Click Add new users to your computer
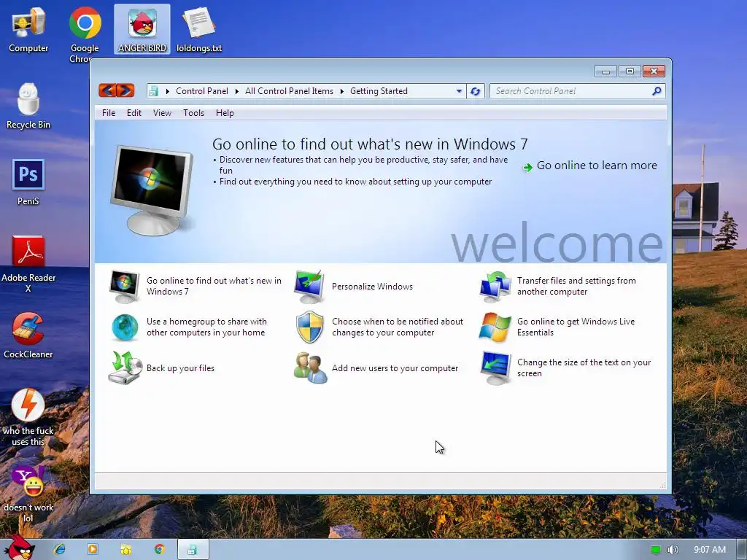Image resolution: width=747 pixels, height=560 pixels. [395, 368]
